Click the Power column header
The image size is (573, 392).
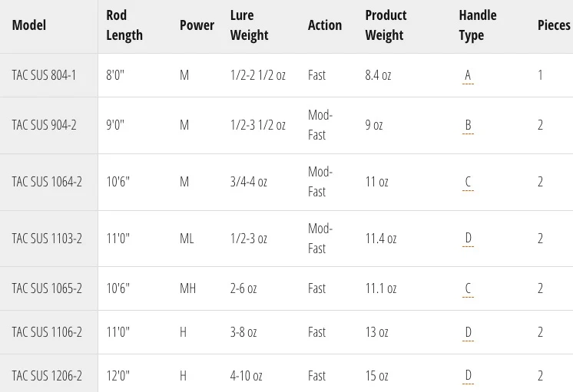[197, 25]
